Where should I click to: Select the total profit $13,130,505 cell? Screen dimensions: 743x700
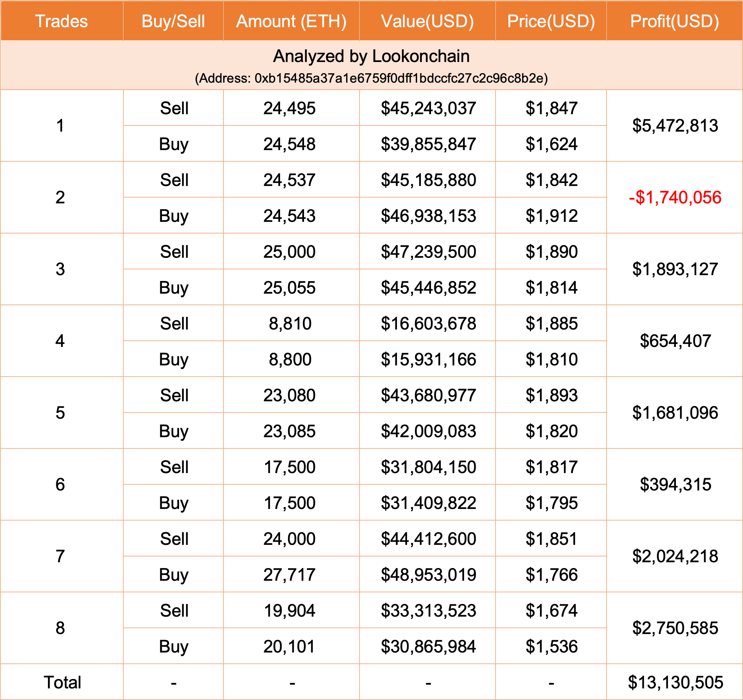pos(675,682)
